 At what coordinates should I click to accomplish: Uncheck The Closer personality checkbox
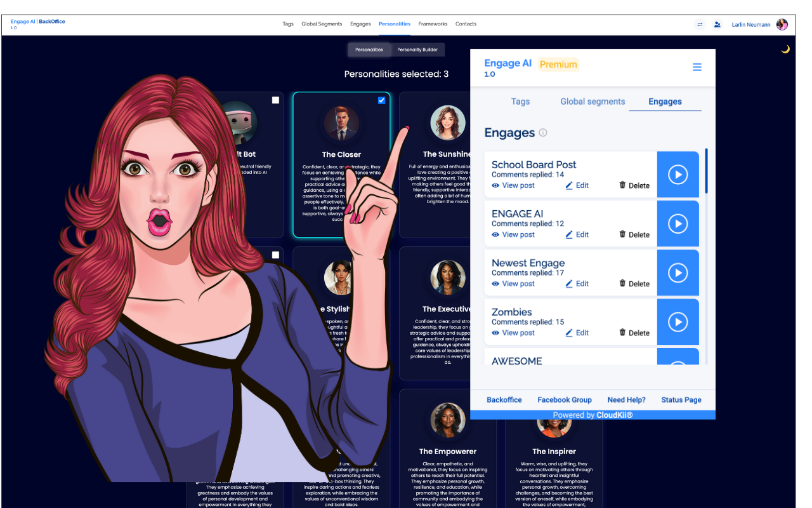click(381, 100)
